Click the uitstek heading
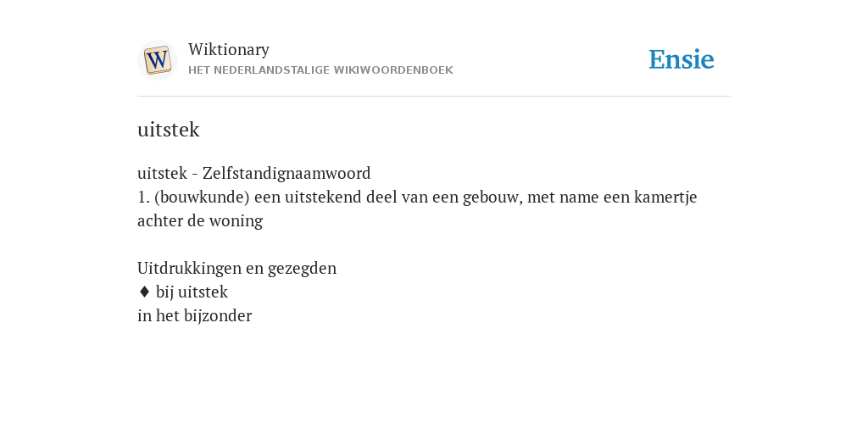The width and height of the screenshot is (868, 434). pos(169,130)
